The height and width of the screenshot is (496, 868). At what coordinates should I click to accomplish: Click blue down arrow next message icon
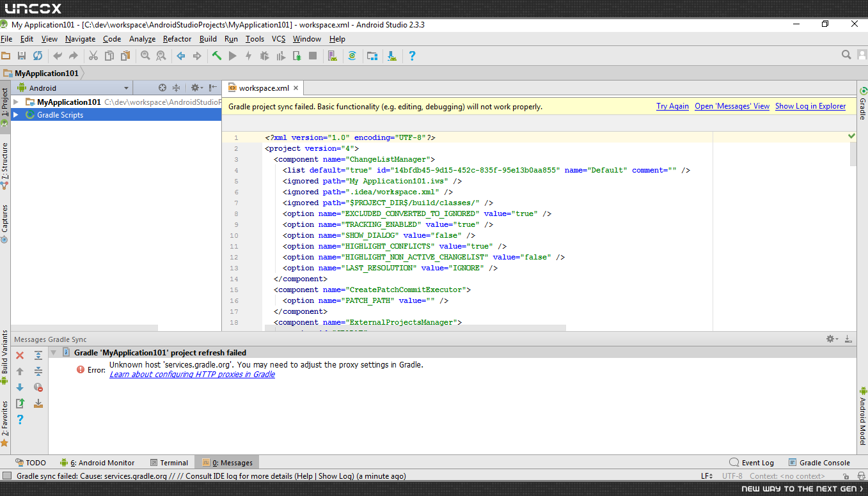click(x=20, y=387)
